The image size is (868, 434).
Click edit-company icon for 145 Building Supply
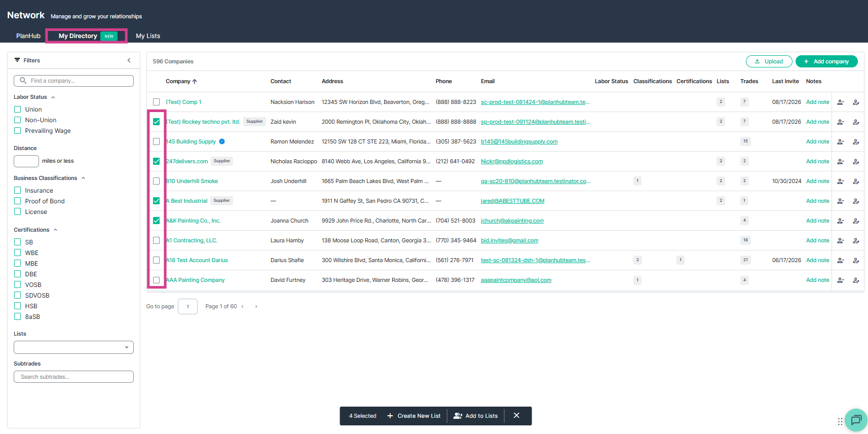pyautogui.click(x=856, y=142)
